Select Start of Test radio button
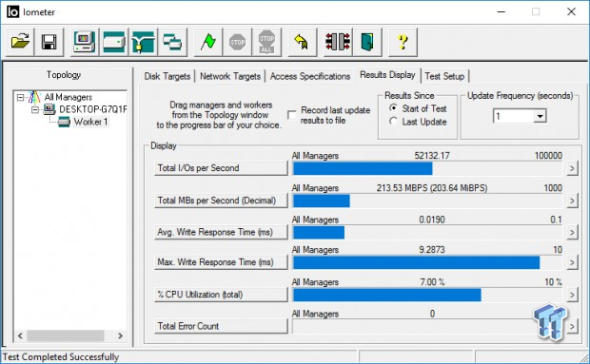Screen dimensions: 590x364 [393, 108]
